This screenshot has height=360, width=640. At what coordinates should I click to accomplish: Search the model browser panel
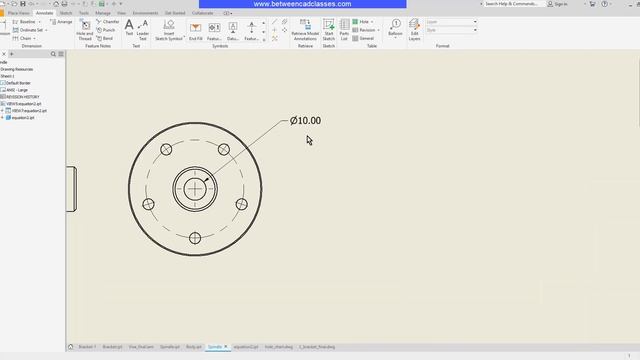pyautogui.click(x=53, y=54)
